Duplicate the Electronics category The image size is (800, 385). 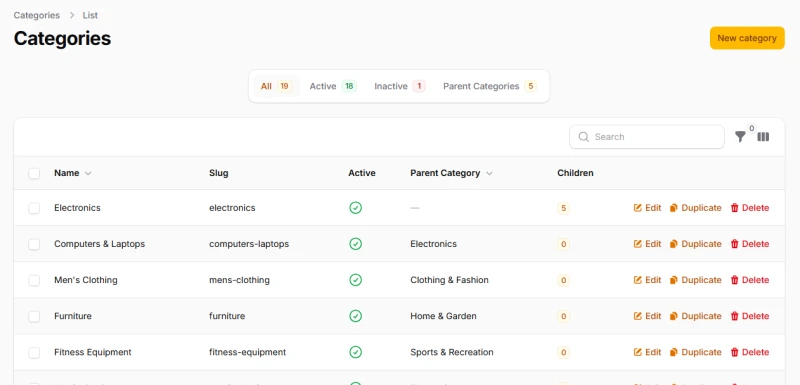coord(695,208)
